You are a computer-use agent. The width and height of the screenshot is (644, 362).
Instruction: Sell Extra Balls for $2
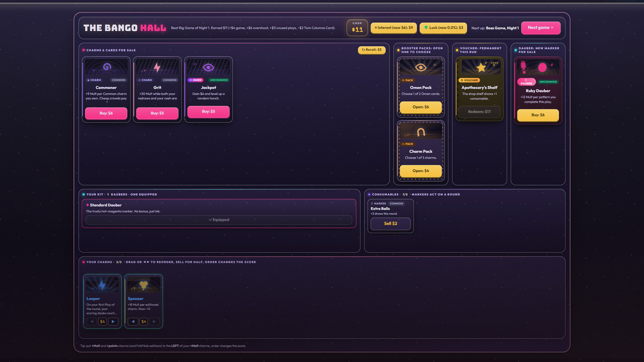tap(390, 224)
